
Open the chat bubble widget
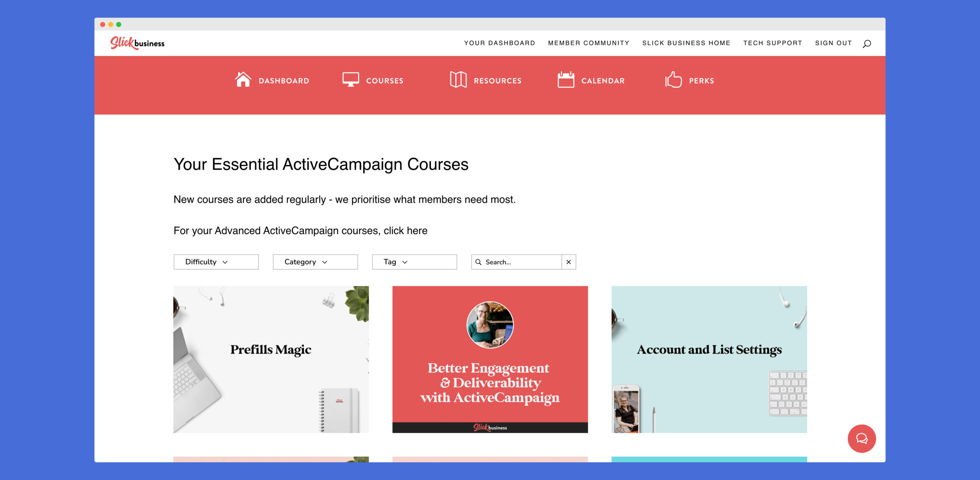tap(862, 438)
